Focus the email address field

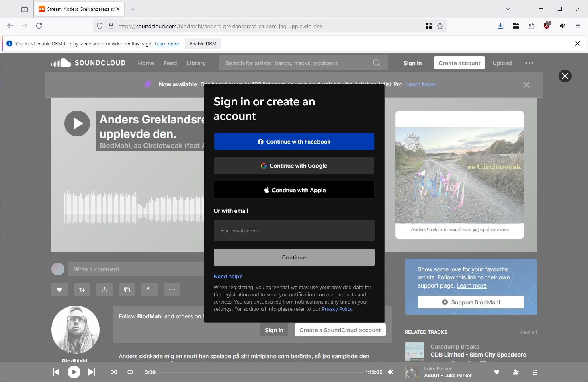[294, 230]
